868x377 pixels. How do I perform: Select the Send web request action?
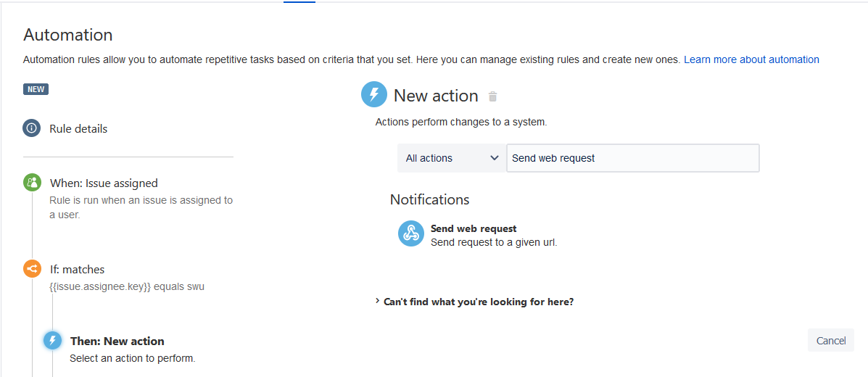point(474,229)
